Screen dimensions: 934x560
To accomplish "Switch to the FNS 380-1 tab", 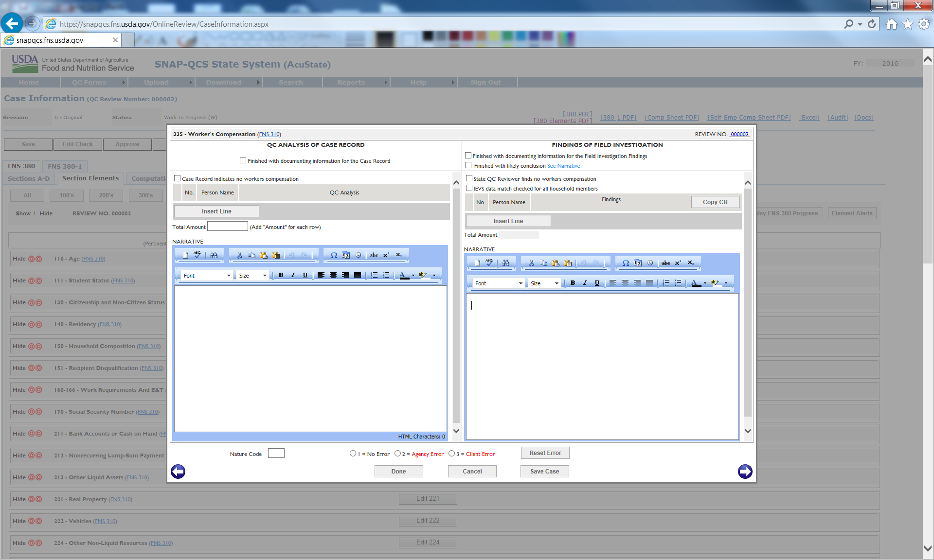I will (x=65, y=166).
